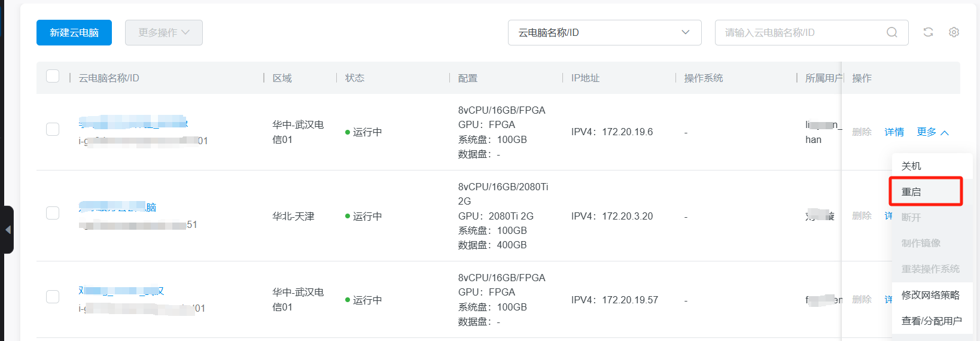The image size is (980, 341).
Task: Open 查看/分配用户 menu option
Action: (932, 321)
